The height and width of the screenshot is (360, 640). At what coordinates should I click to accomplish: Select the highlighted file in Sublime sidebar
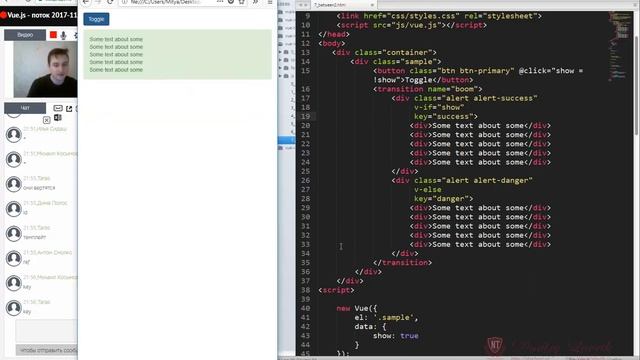tap(286, 140)
